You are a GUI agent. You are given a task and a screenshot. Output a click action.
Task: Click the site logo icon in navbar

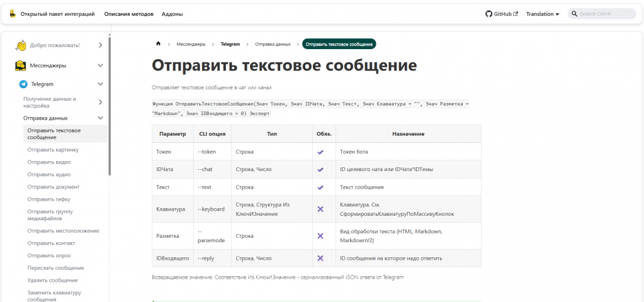pos(13,14)
